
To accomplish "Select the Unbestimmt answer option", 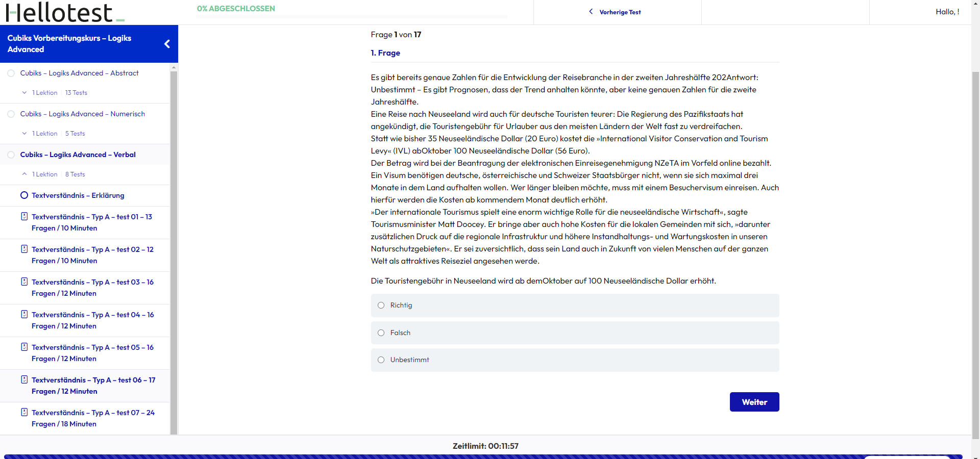I will [x=575, y=360].
